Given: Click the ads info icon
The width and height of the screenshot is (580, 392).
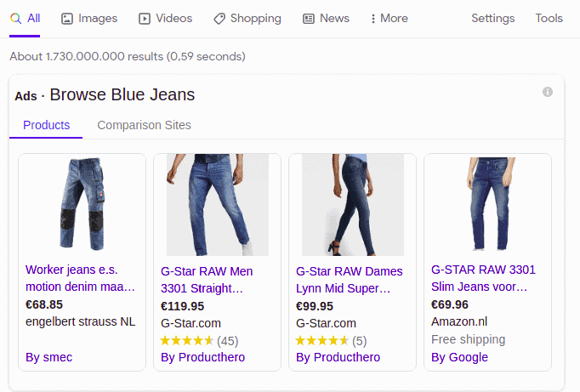Looking at the screenshot, I should [548, 92].
